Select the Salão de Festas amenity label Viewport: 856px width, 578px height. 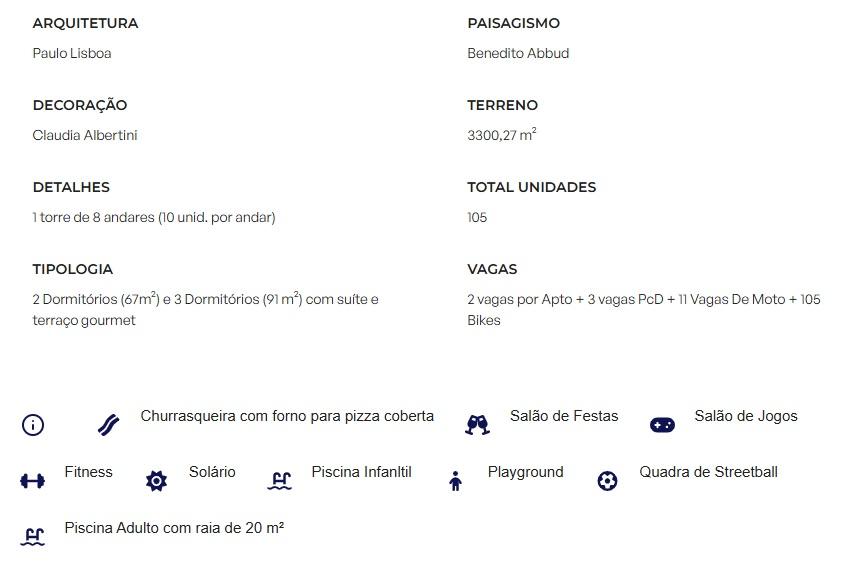[x=564, y=416]
